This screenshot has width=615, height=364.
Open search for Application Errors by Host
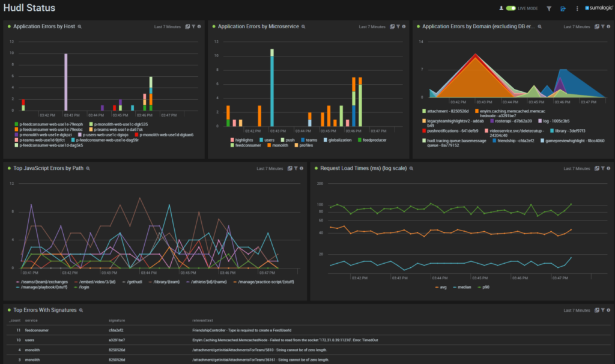point(80,26)
